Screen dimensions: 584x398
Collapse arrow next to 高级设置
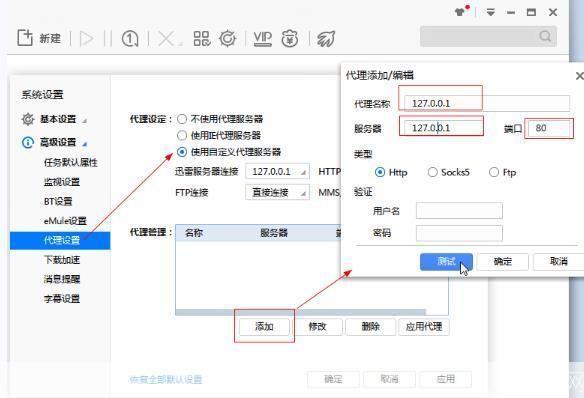(85, 144)
